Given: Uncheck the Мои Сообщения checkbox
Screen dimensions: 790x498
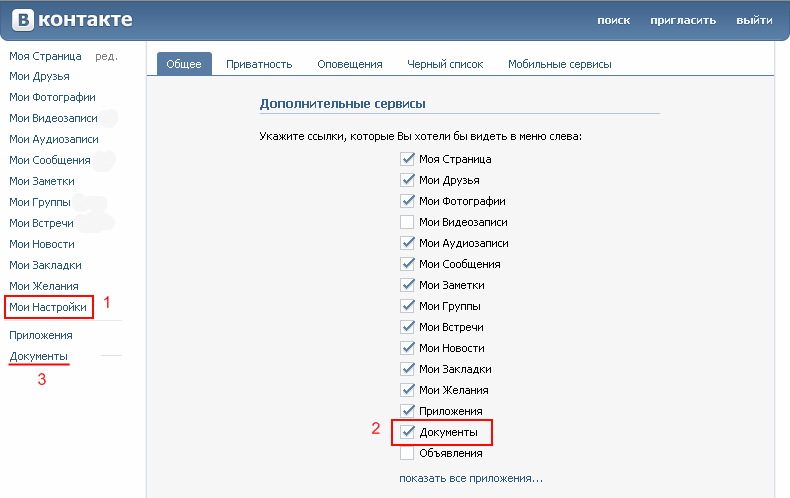Looking at the screenshot, I should click(x=407, y=264).
